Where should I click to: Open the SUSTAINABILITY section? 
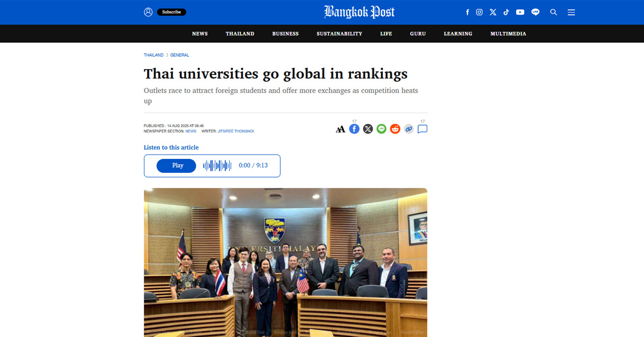tap(339, 33)
